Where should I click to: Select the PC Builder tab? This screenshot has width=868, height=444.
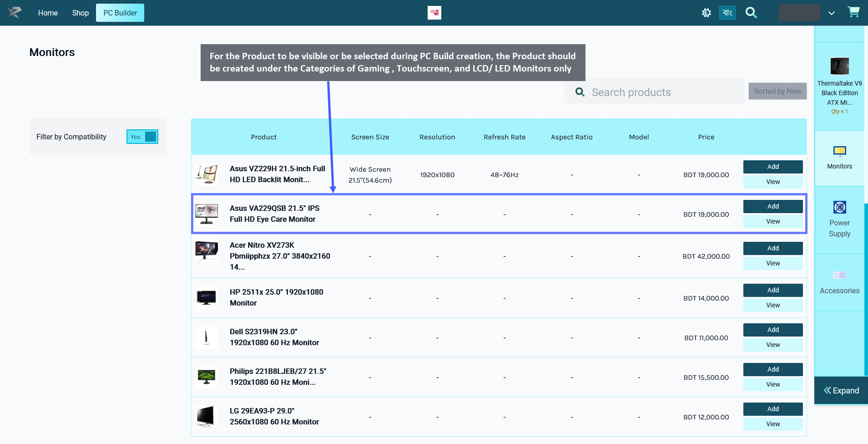point(120,13)
